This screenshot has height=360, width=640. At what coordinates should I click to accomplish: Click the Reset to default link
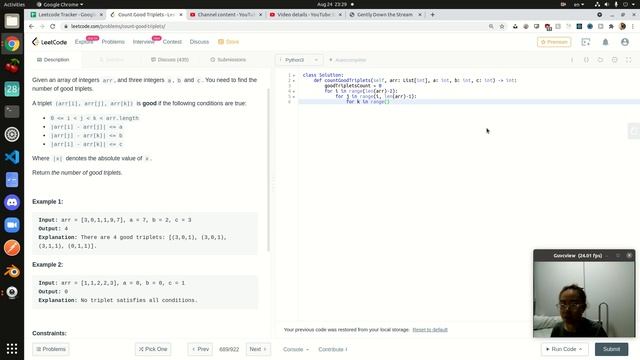(430, 330)
